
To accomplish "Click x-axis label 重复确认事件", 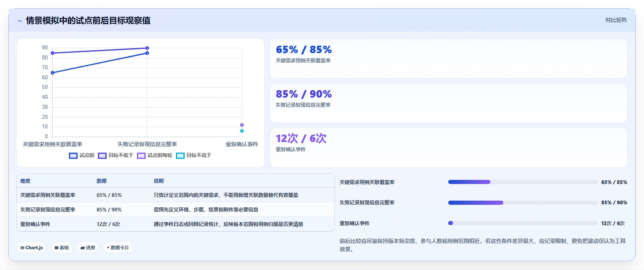I will [x=242, y=144].
